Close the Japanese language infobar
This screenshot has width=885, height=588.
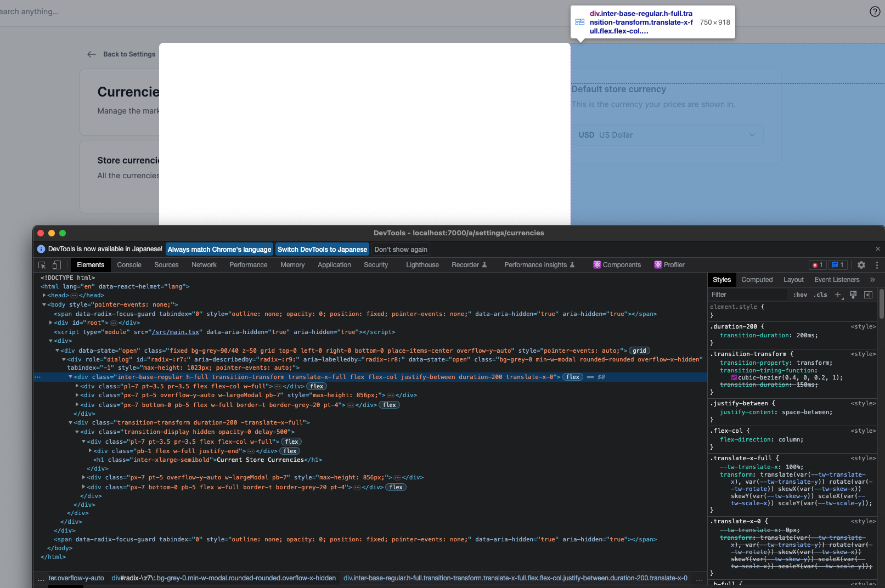coord(877,249)
